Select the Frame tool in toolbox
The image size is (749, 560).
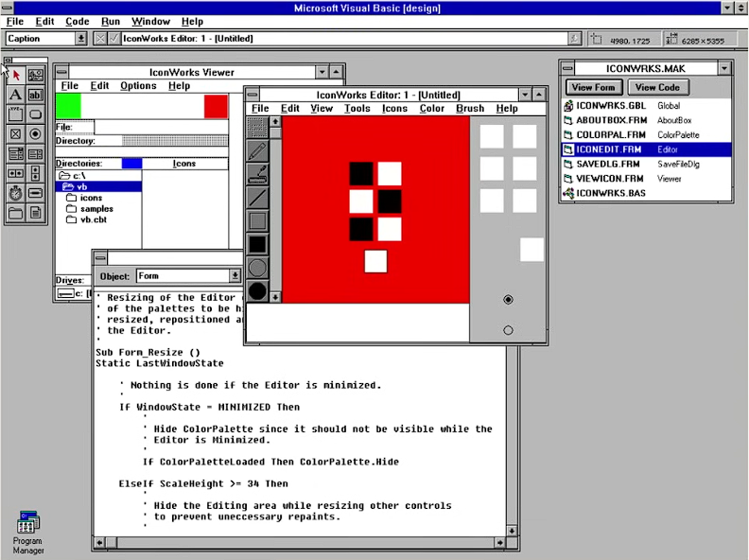point(16,114)
